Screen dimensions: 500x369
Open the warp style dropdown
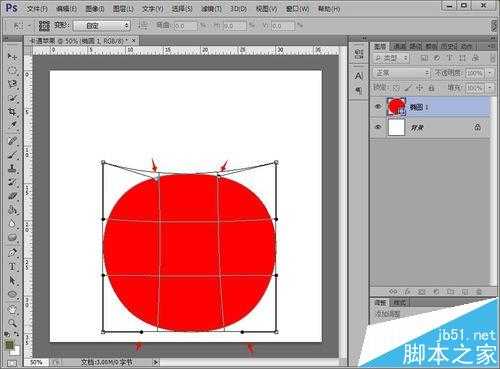pyautogui.click(x=101, y=25)
